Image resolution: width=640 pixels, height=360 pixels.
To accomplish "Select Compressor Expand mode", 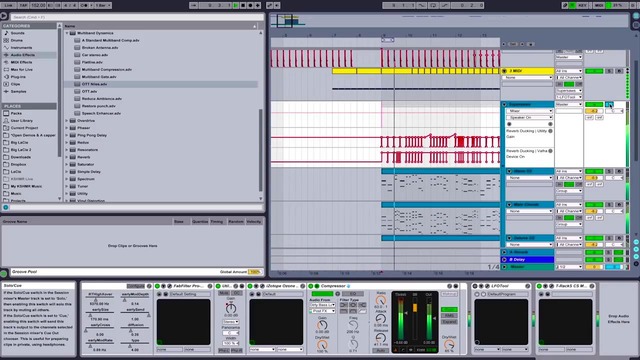I will (x=449, y=322).
